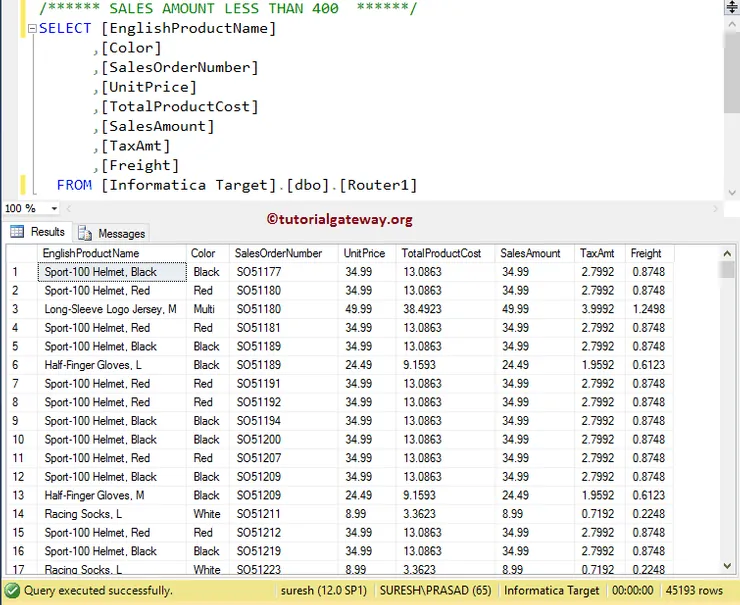Click the Messages tab page icon
The width and height of the screenshot is (740, 605).
click(x=85, y=233)
